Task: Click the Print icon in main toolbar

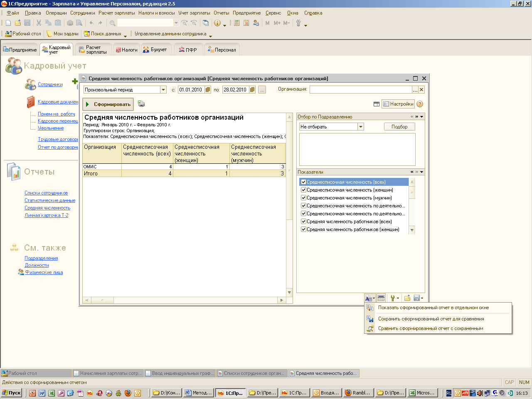Action: pos(70,23)
